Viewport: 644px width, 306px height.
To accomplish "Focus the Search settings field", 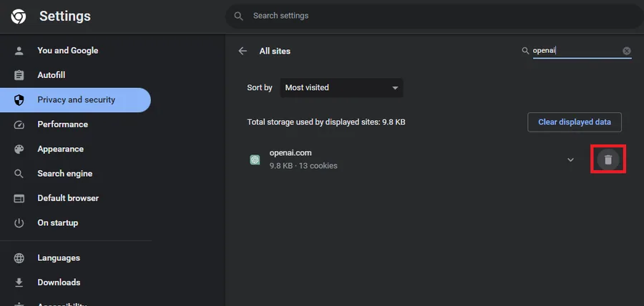I will point(434,16).
